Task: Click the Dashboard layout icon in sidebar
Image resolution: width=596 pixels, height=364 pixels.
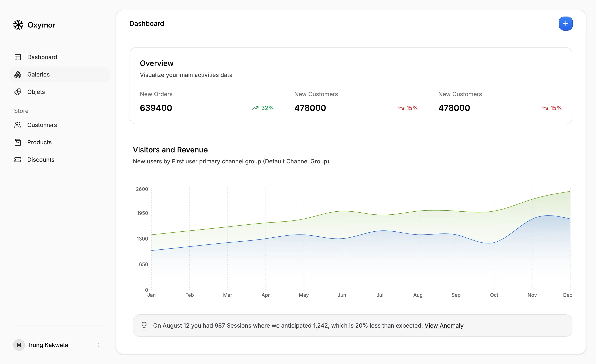Action: click(x=18, y=57)
